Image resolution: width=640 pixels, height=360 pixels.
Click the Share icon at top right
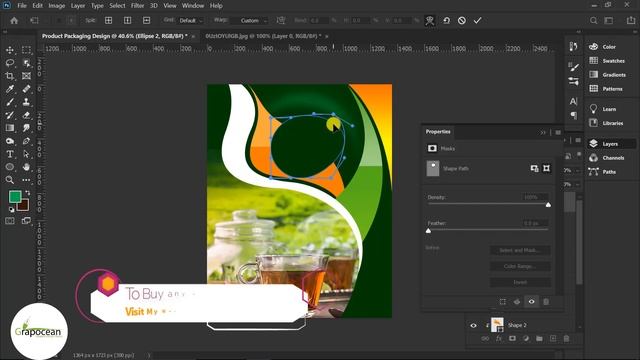point(631,20)
